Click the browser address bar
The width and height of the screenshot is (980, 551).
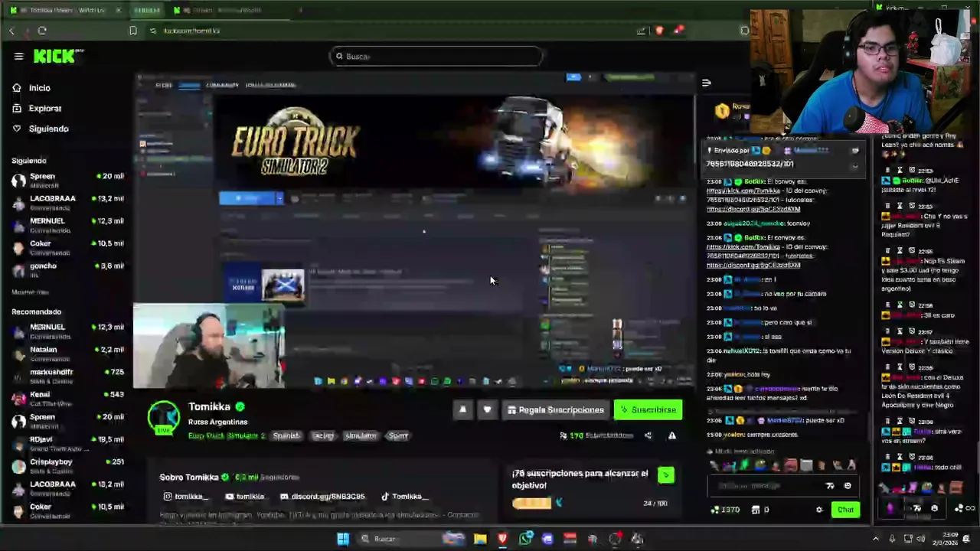click(x=390, y=31)
